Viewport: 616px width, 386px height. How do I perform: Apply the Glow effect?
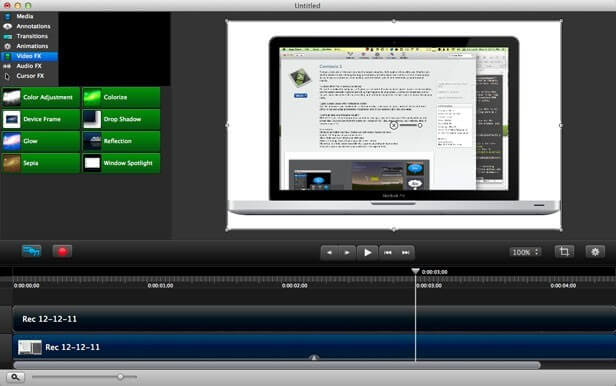pos(40,141)
